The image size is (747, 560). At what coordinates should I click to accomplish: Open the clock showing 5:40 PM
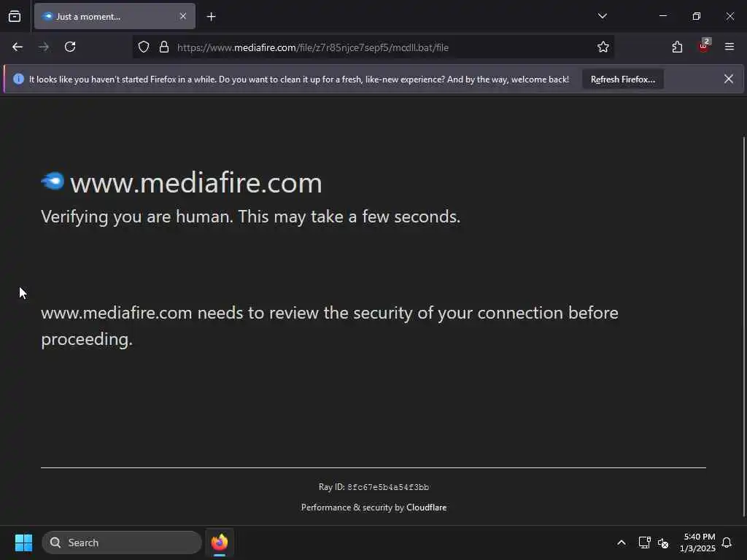coord(697,542)
